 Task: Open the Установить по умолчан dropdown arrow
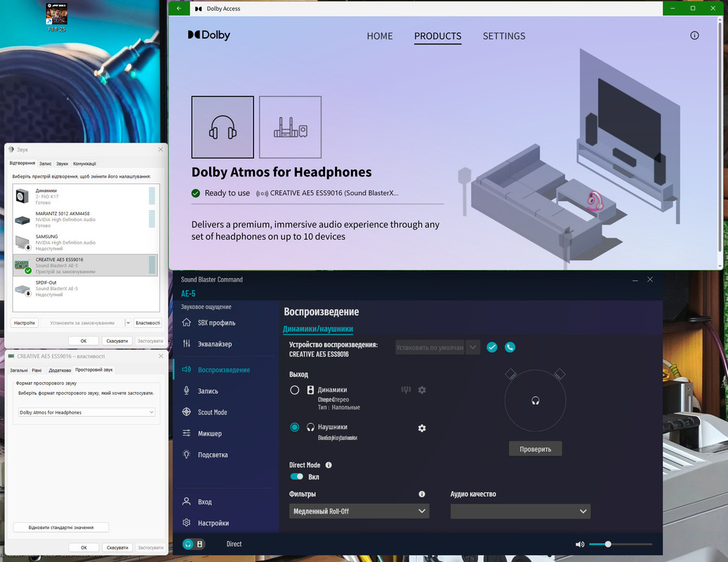(x=472, y=347)
